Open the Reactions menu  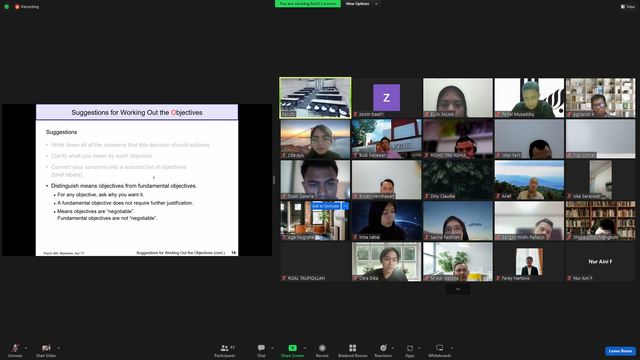tap(383, 350)
